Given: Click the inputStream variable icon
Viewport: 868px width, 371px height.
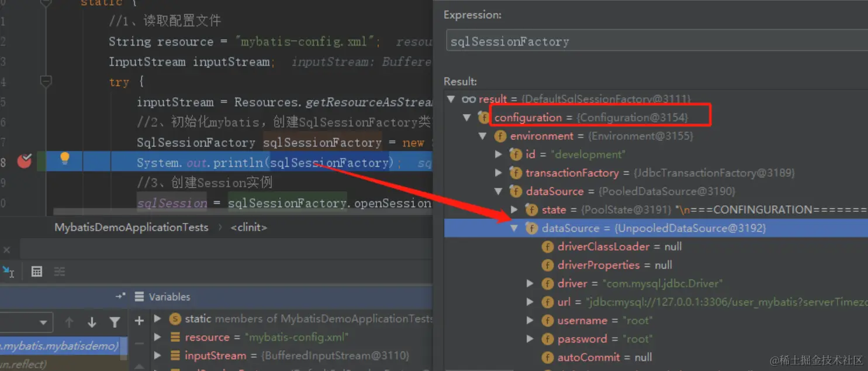Looking at the screenshot, I should point(175,356).
